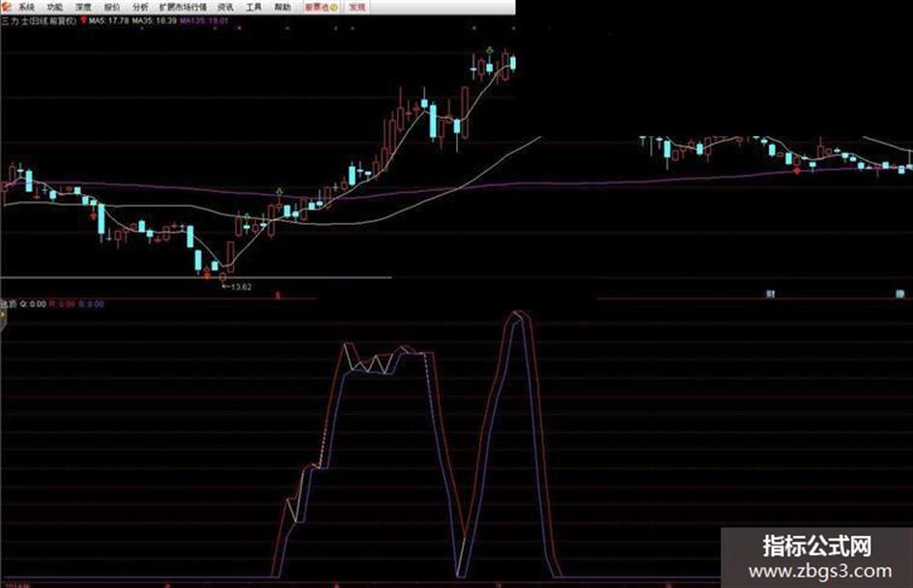Click the stock name 三力士 chart title
Screen dimensions: 913x588
[x=39, y=21]
